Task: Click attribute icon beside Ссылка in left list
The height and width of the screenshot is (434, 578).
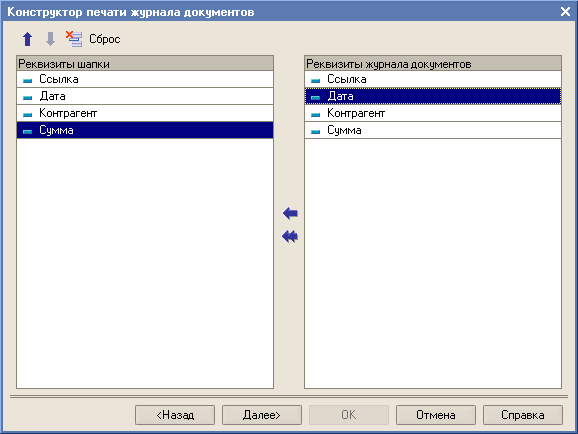Action: point(28,80)
